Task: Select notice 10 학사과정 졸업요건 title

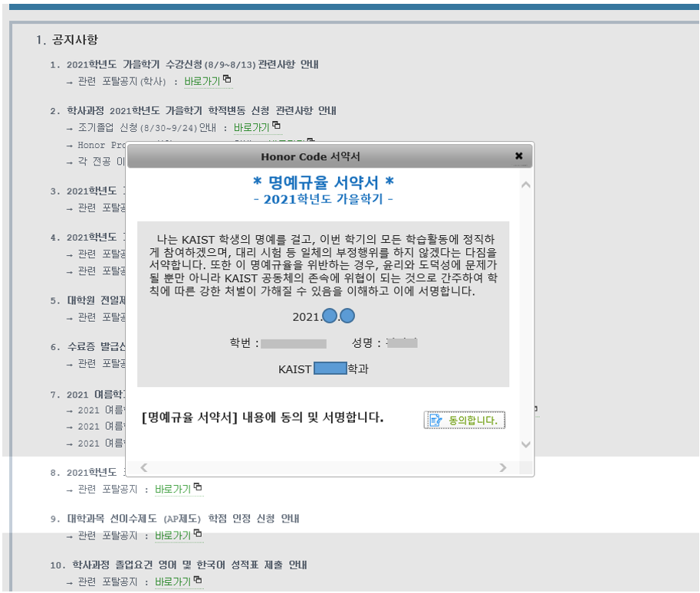Action: (x=189, y=565)
